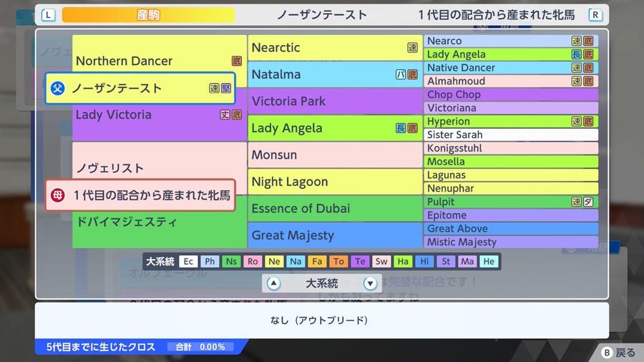644x362 pixels.
Task: Click the blue 父 sire icon
Action: [x=57, y=88]
